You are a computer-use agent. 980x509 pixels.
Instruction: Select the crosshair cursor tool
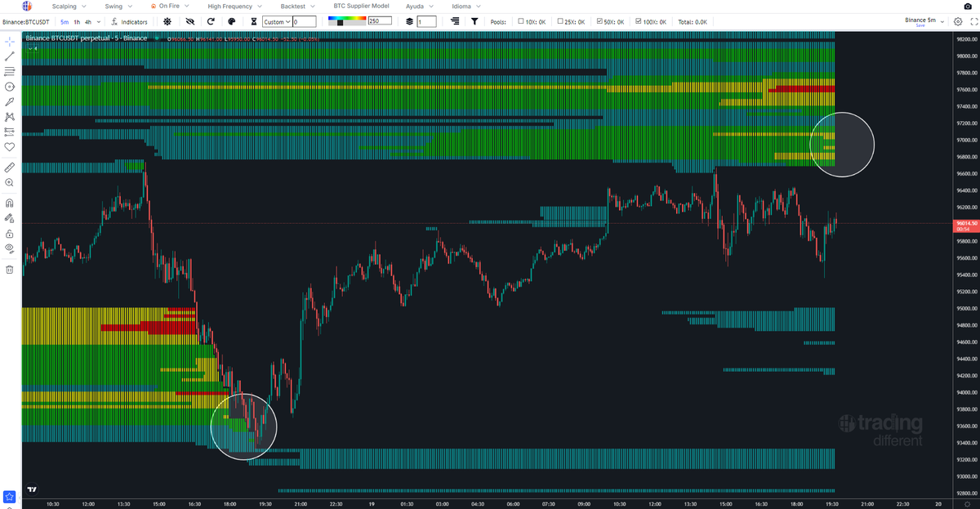[x=10, y=41]
